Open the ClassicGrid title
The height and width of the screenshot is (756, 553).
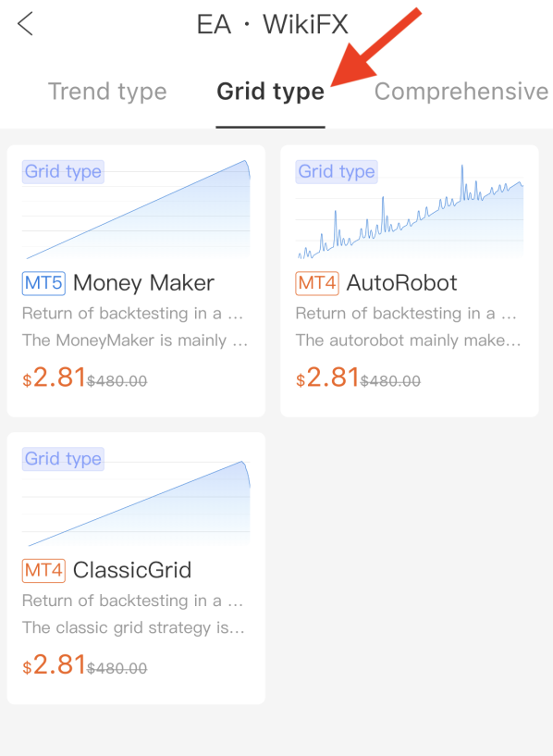coord(132,570)
